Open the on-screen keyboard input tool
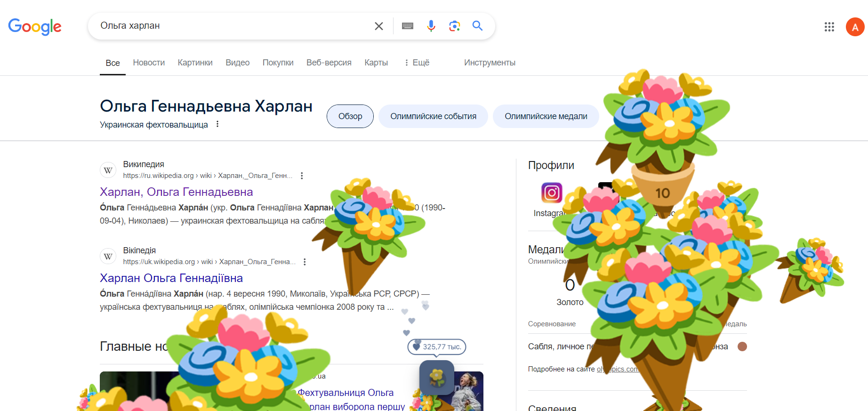The image size is (868, 411). tap(408, 26)
